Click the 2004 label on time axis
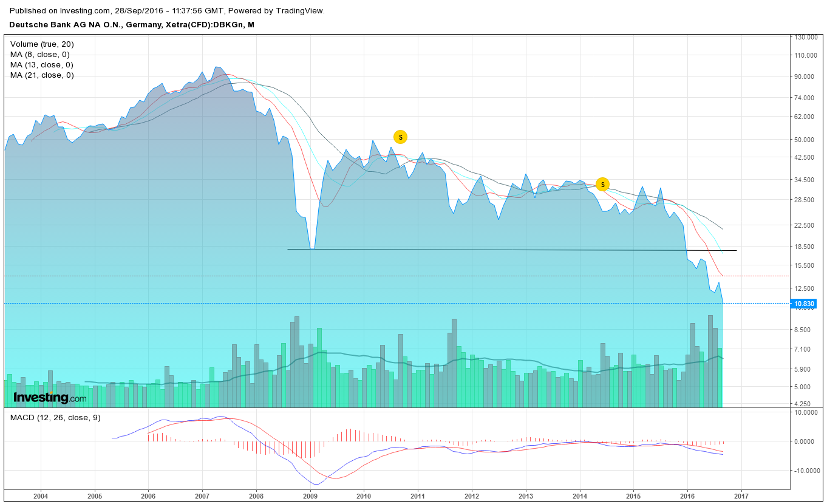Screen dimensions: 827x504 click(41, 497)
